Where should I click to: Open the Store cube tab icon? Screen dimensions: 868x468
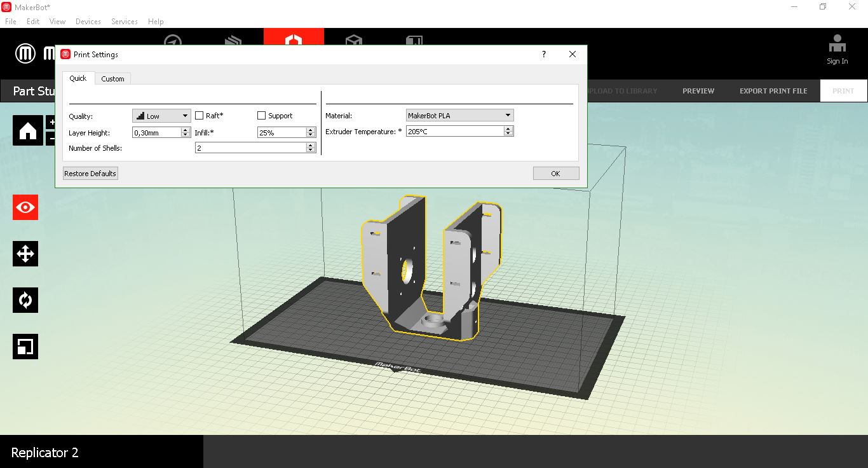click(x=354, y=40)
